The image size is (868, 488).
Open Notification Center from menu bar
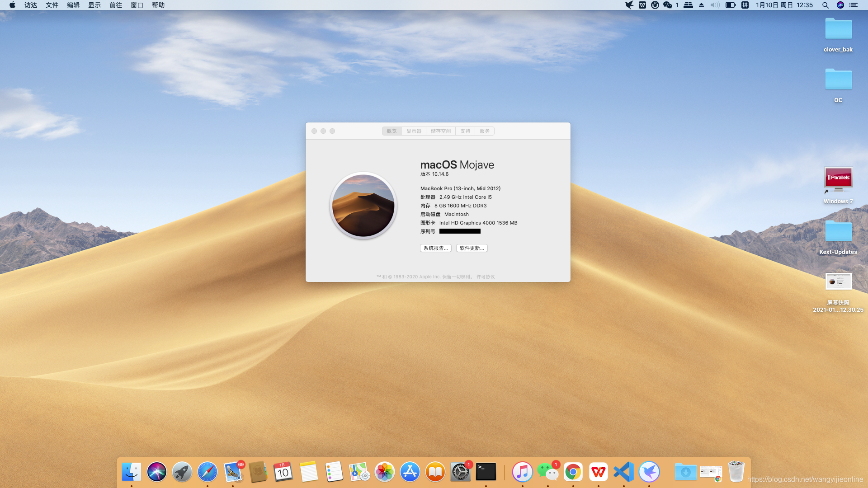854,5
